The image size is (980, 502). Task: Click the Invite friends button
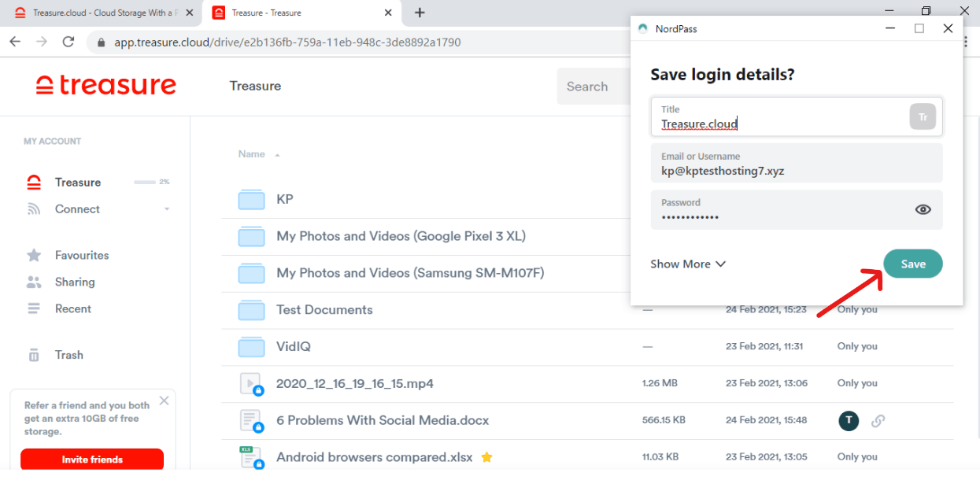pyautogui.click(x=92, y=460)
